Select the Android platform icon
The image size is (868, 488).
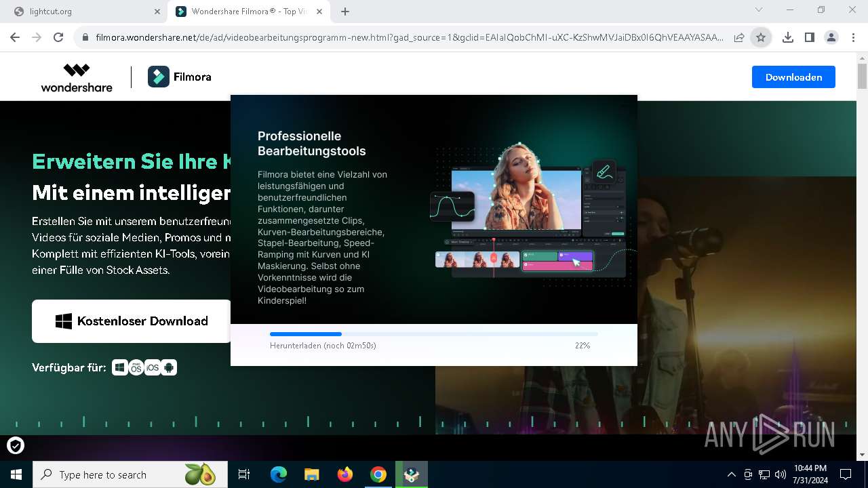click(169, 367)
